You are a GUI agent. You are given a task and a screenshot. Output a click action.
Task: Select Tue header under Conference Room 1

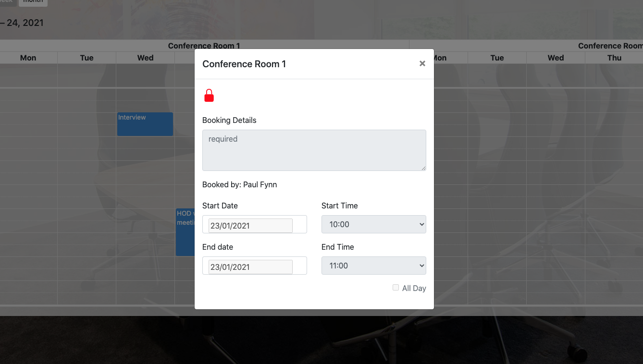(87, 58)
